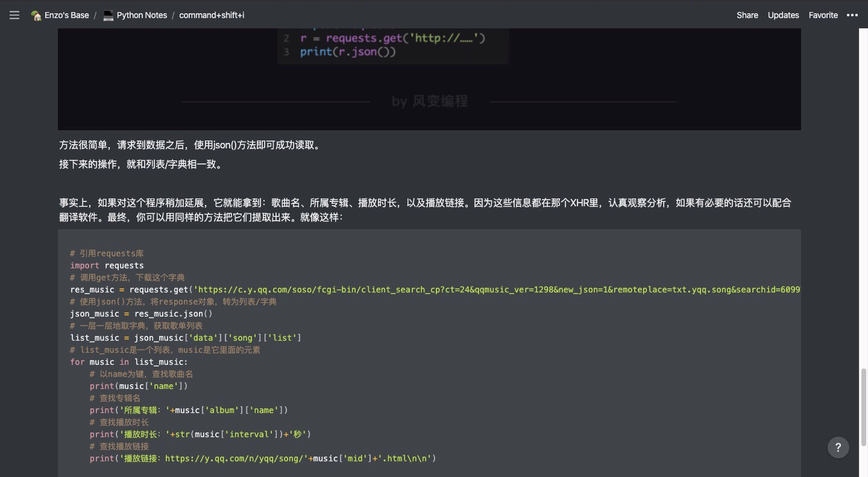Open the help question mark button
Image resolution: width=868 pixels, height=477 pixels.
point(838,447)
